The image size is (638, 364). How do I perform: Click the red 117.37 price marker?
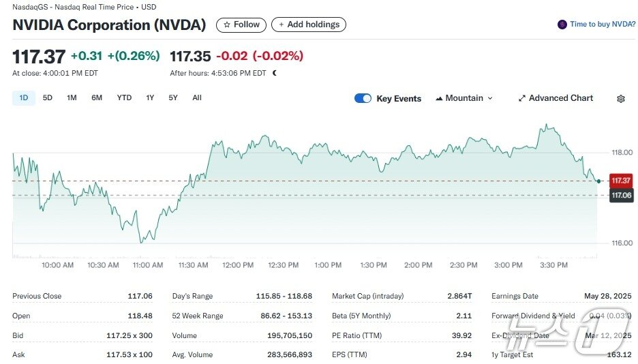click(x=620, y=181)
